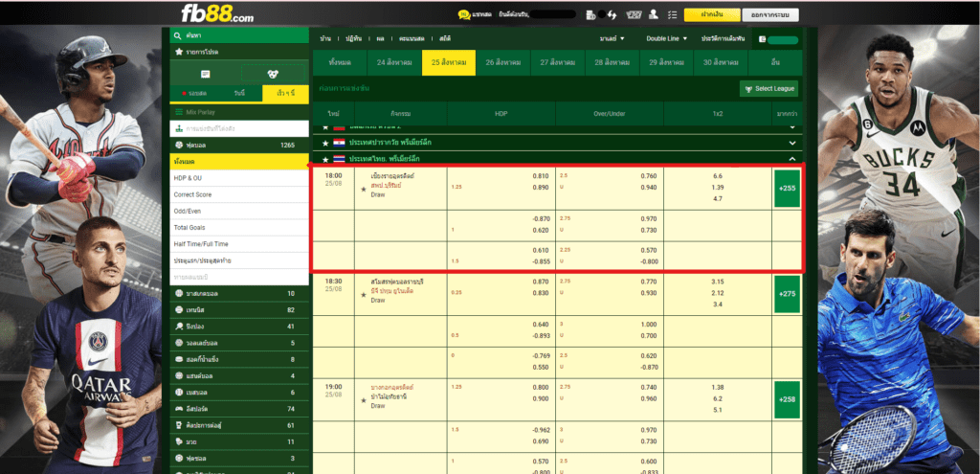Screen dimensions: 980x474
Task: Open the VIP badge icon
Action: tap(634, 14)
